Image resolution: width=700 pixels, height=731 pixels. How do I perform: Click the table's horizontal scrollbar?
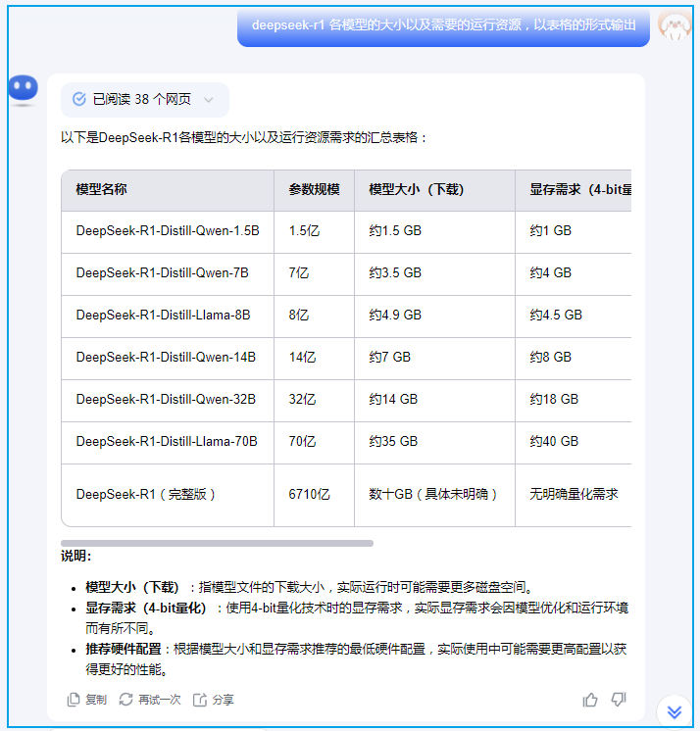(x=217, y=543)
